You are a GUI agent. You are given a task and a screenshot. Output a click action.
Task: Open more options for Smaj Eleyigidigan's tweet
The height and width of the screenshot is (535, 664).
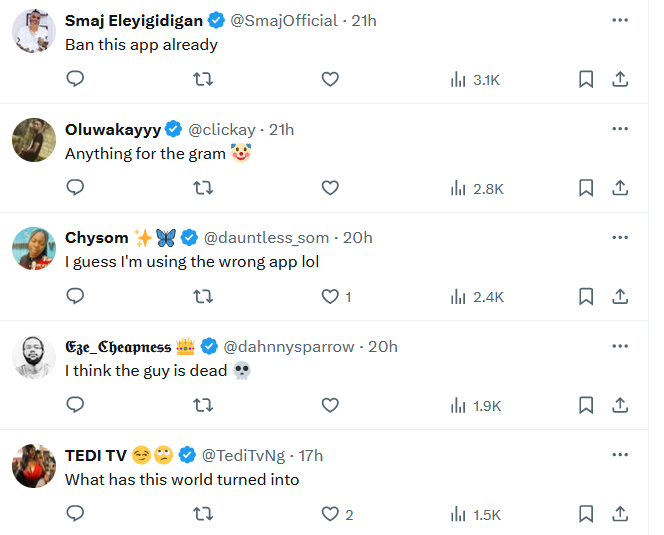pos(620,20)
